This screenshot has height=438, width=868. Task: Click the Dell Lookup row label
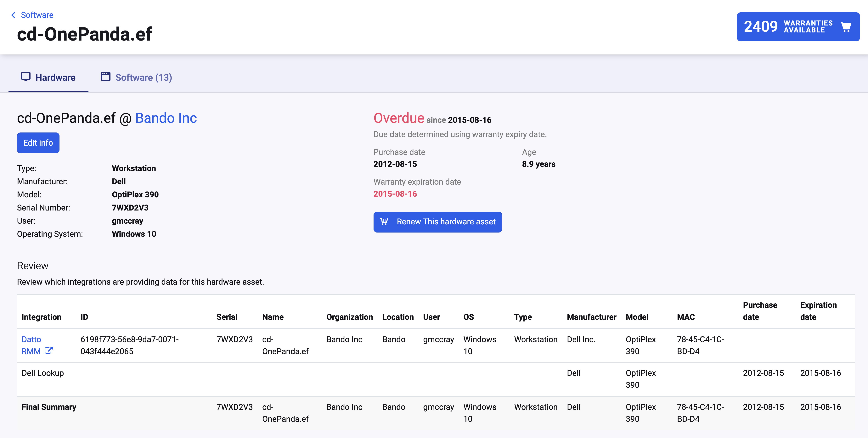point(42,373)
